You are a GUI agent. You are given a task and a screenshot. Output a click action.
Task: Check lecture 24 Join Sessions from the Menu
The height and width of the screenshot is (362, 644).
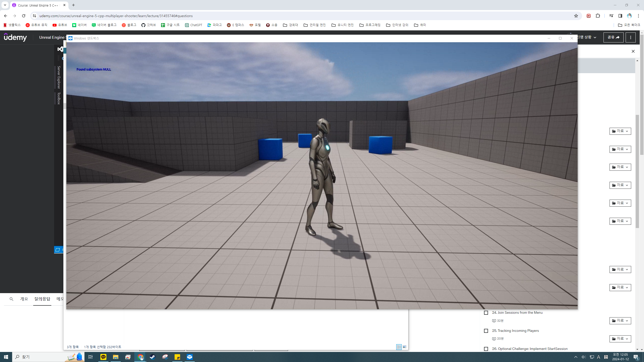[x=486, y=313]
